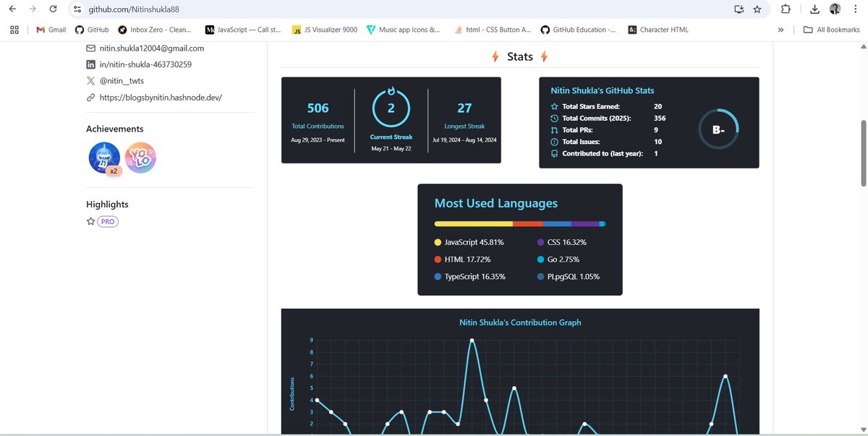Reload the page with the refresh icon
The height and width of the screenshot is (436, 868).
pyautogui.click(x=53, y=9)
